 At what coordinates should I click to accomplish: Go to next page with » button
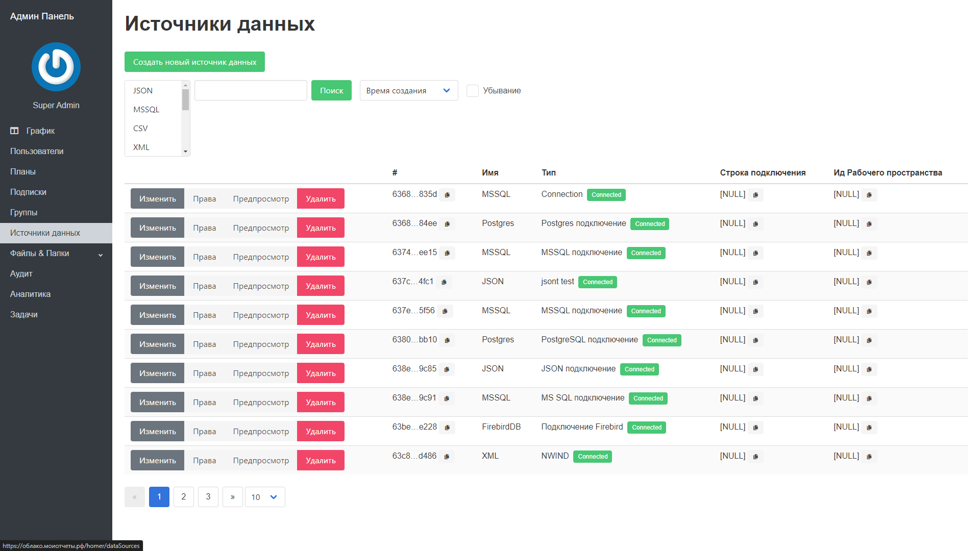click(233, 497)
